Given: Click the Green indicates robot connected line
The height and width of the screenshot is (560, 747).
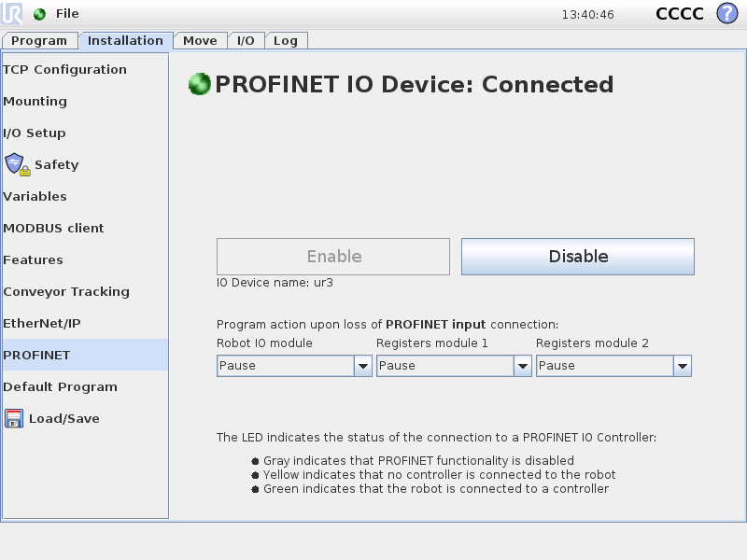Looking at the screenshot, I should click(x=436, y=488).
